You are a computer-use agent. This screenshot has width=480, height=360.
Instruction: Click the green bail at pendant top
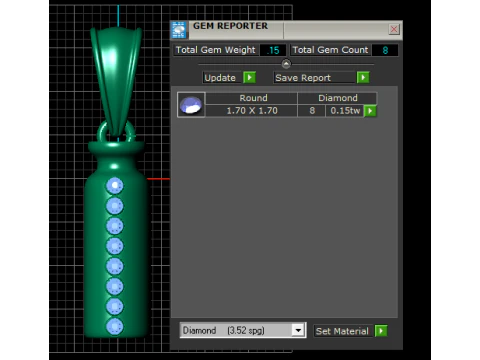pyautogui.click(x=116, y=80)
